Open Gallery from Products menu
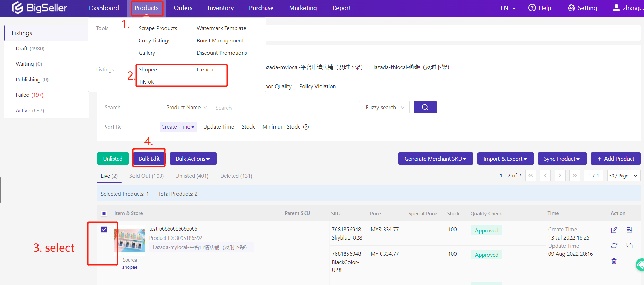 pyautogui.click(x=147, y=53)
